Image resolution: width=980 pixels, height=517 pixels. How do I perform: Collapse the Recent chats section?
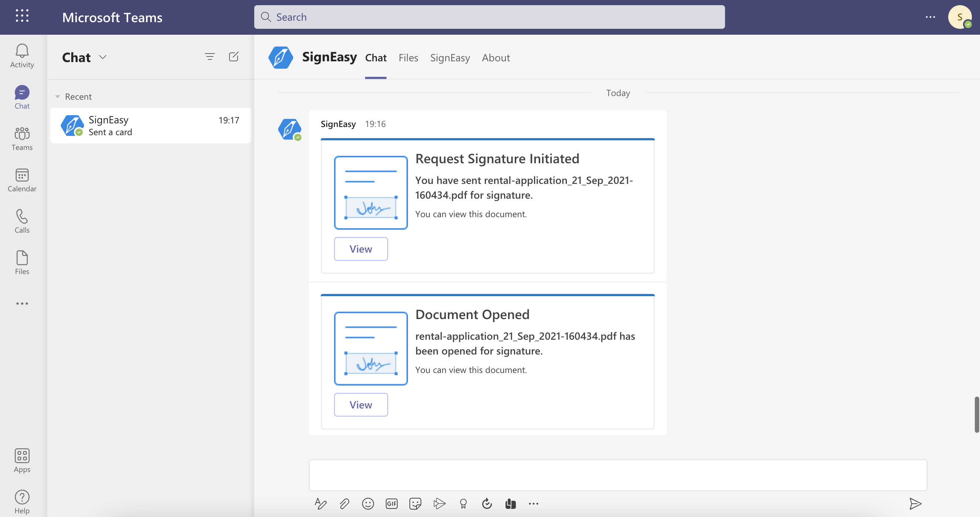coord(58,96)
